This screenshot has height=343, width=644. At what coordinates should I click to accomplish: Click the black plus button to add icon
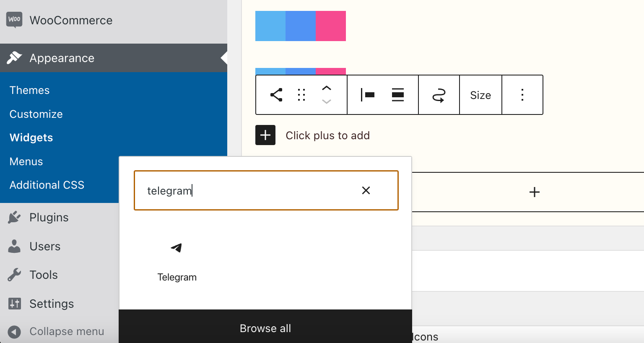[x=265, y=135]
